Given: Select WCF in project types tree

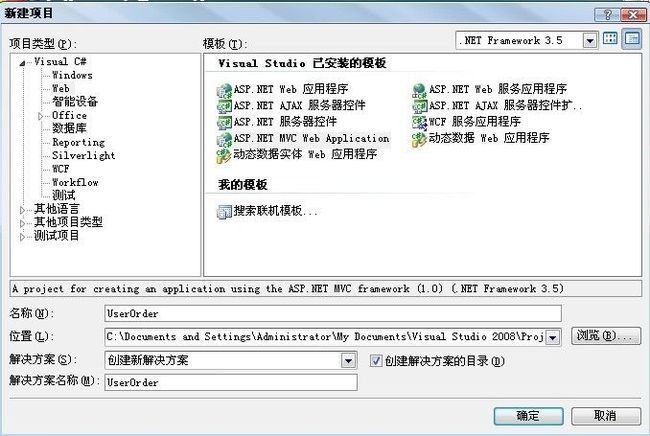Looking at the screenshot, I should (61, 169).
